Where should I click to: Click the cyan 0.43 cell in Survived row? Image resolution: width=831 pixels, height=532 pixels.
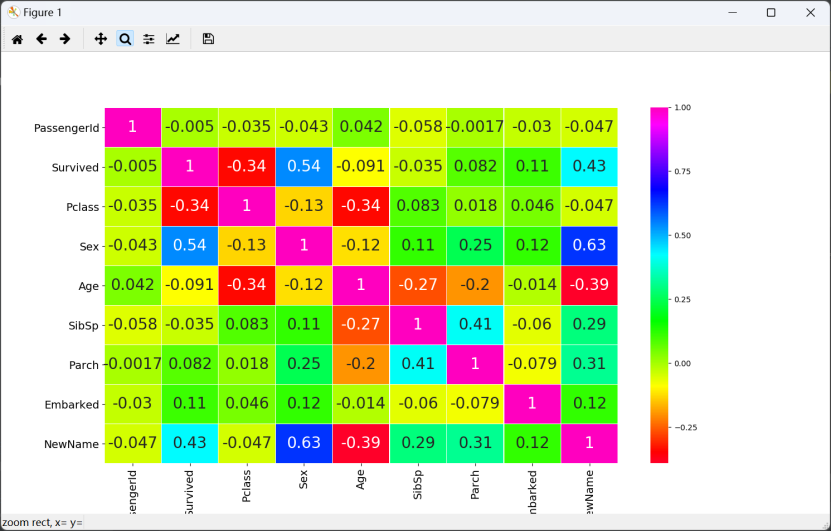(x=589, y=167)
